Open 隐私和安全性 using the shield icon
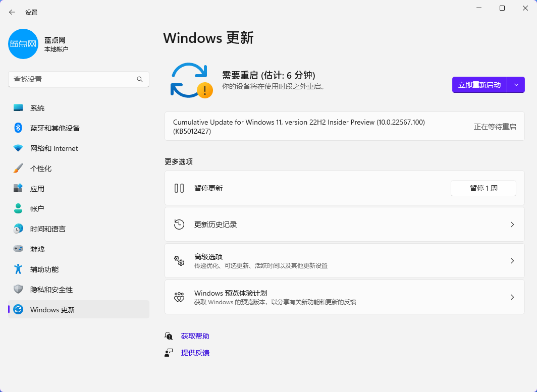The image size is (537, 392). point(17,289)
